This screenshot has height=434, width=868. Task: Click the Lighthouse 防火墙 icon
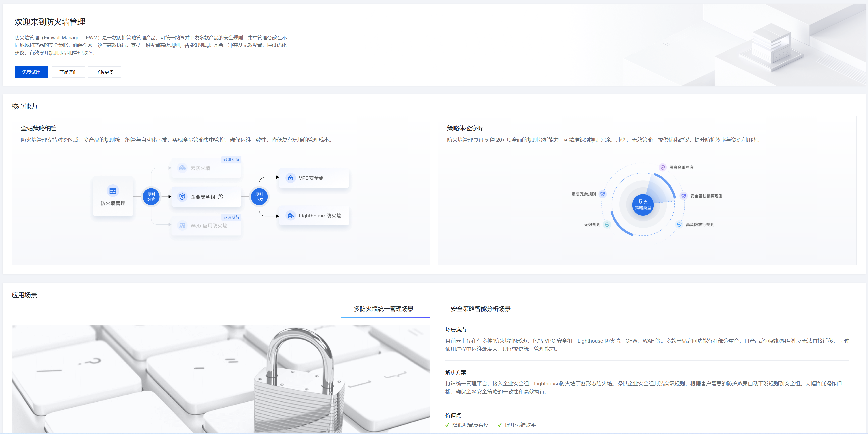pos(291,216)
